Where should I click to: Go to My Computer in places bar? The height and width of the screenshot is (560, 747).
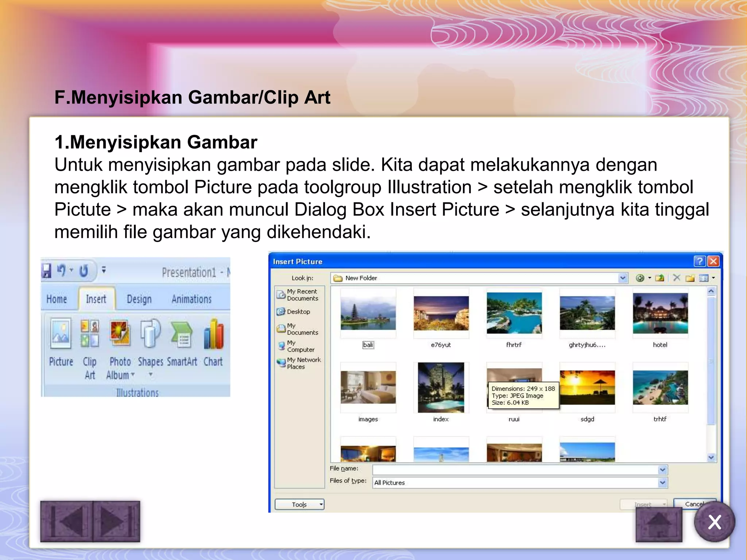pyautogui.click(x=296, y=346)
